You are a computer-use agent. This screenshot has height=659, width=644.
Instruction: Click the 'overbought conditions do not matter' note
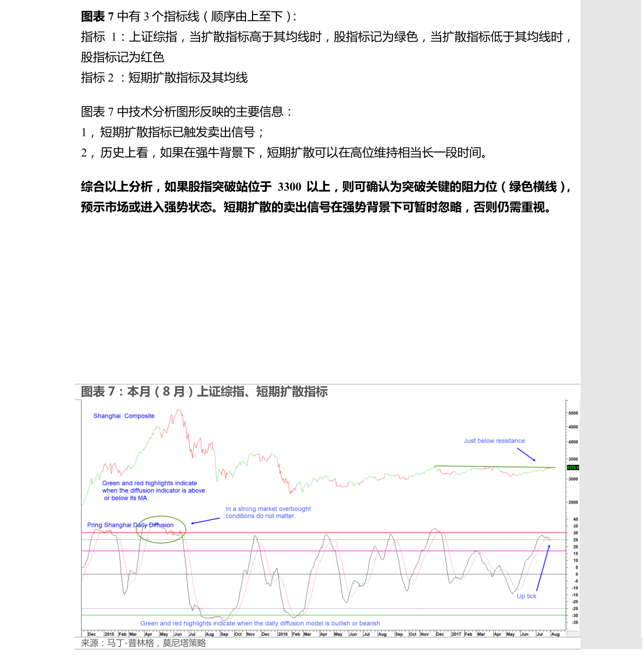point(268,512)
